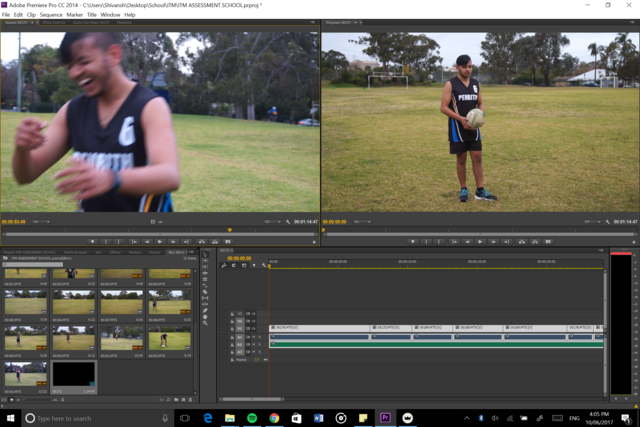
Task: Toggle Snap in the timeline
Action: (234, 265)
